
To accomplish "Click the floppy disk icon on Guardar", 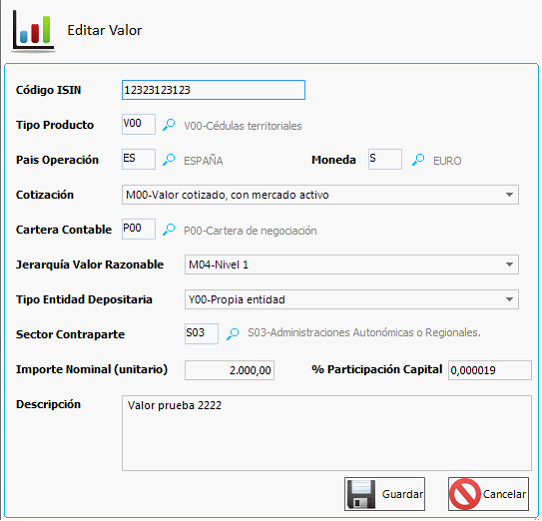I will coord(361,494).
